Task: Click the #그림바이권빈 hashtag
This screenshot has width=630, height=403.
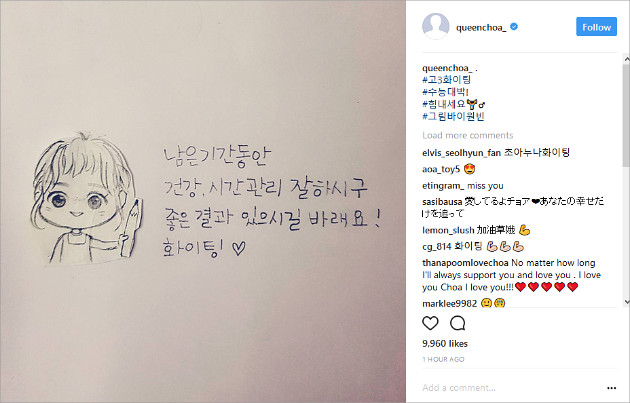Action: (x=453, y=117)
